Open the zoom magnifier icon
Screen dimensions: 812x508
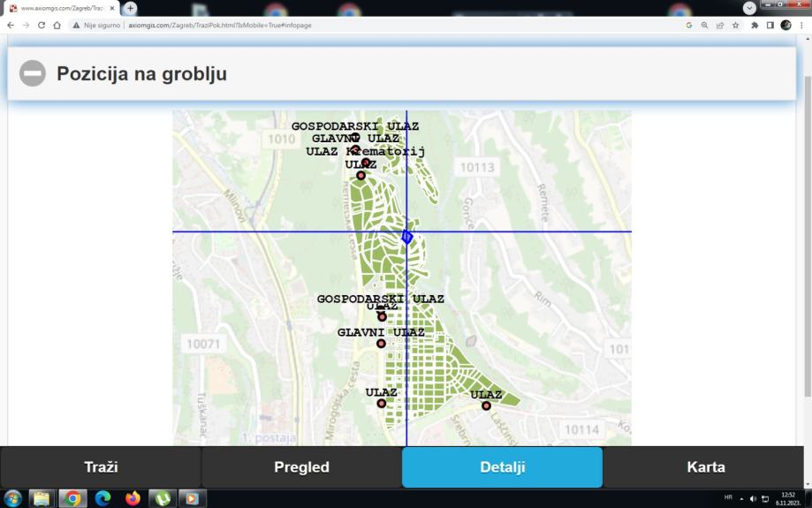(704, 25)
